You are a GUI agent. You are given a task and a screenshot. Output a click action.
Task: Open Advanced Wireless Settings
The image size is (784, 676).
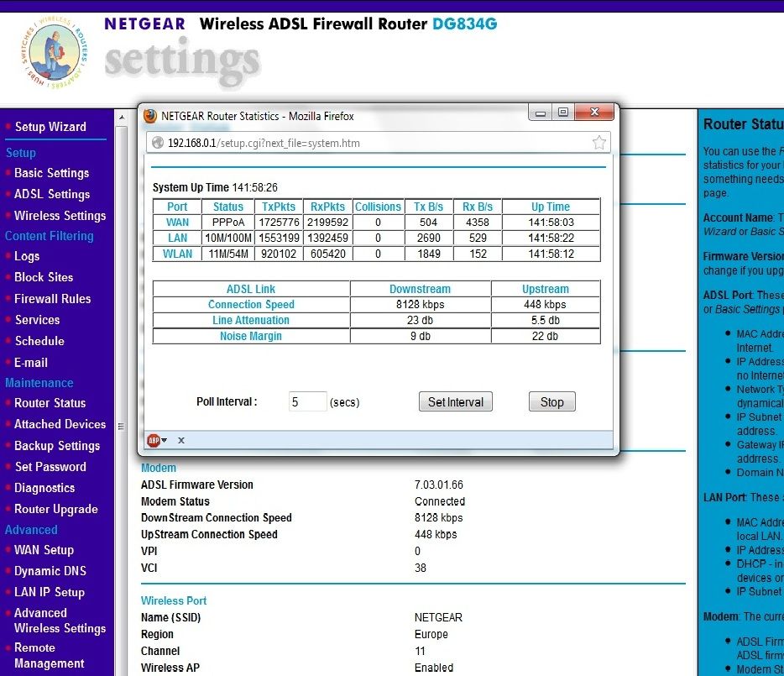60,621
